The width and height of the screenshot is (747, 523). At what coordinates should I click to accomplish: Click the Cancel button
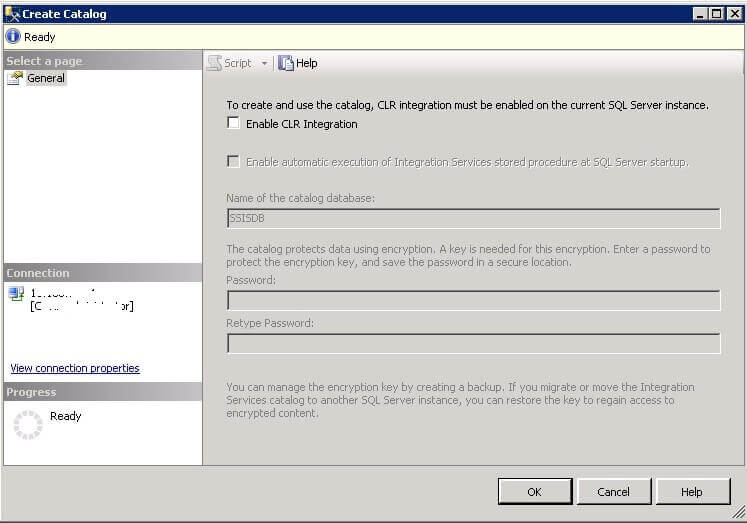pos(614,492)
